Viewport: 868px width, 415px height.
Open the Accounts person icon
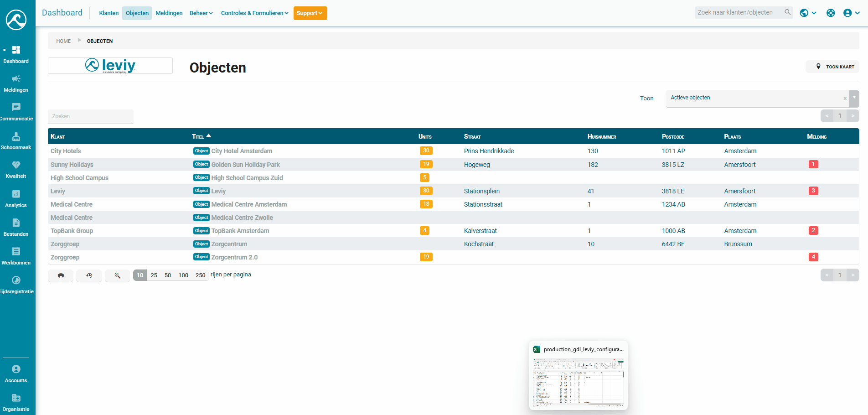16,369
